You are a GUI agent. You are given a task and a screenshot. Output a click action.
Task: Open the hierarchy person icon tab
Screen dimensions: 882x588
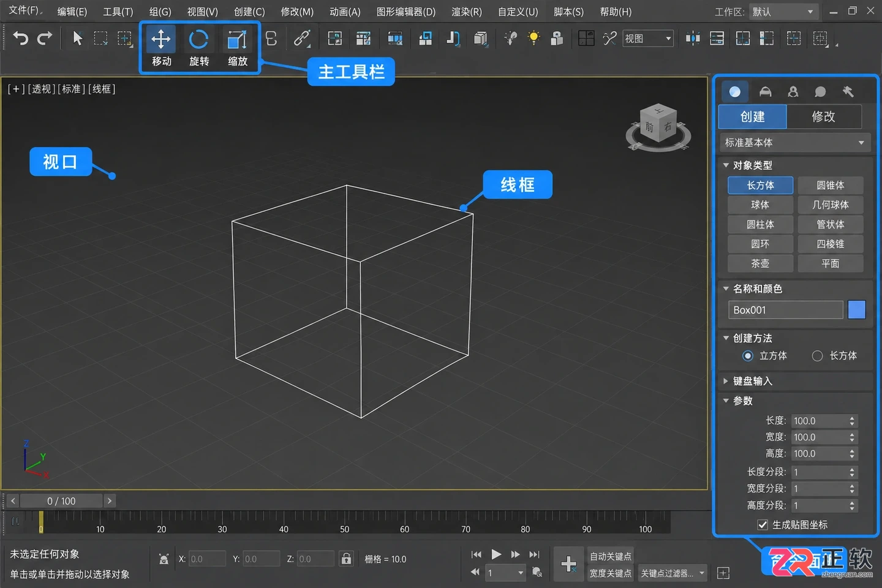click(x=793, y=91)
